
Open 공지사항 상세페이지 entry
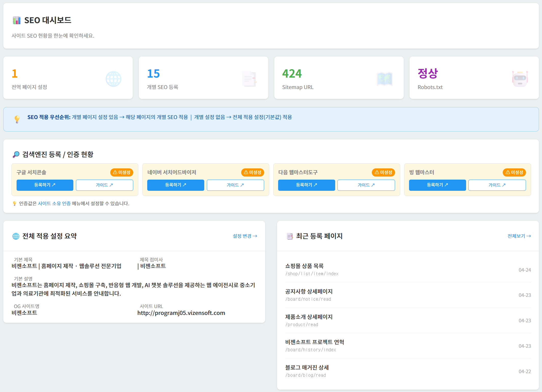309,292
